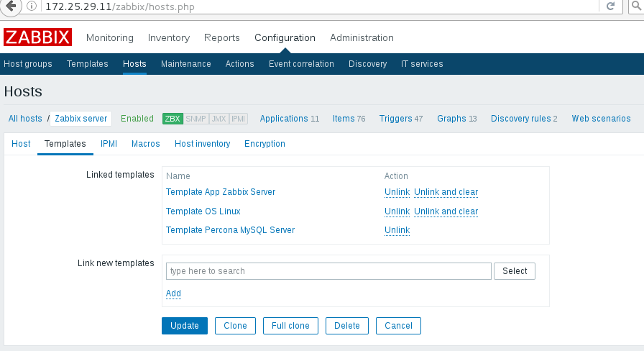
Task: Click the Clone button
Action: point(235,326)
